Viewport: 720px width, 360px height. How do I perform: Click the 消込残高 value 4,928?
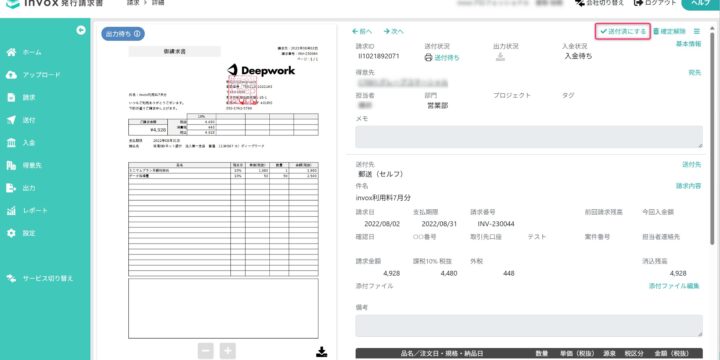click(x=678, y=273)
